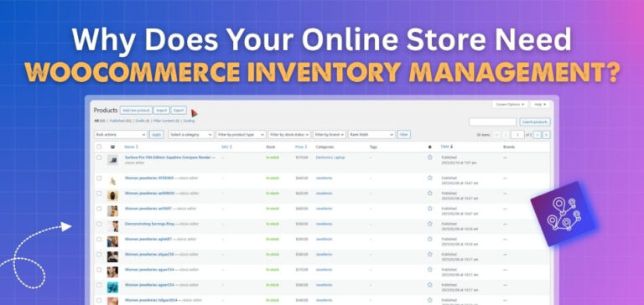644x305 pixels.
Task: Apply the selected bulk action
Action: point(157,135)
